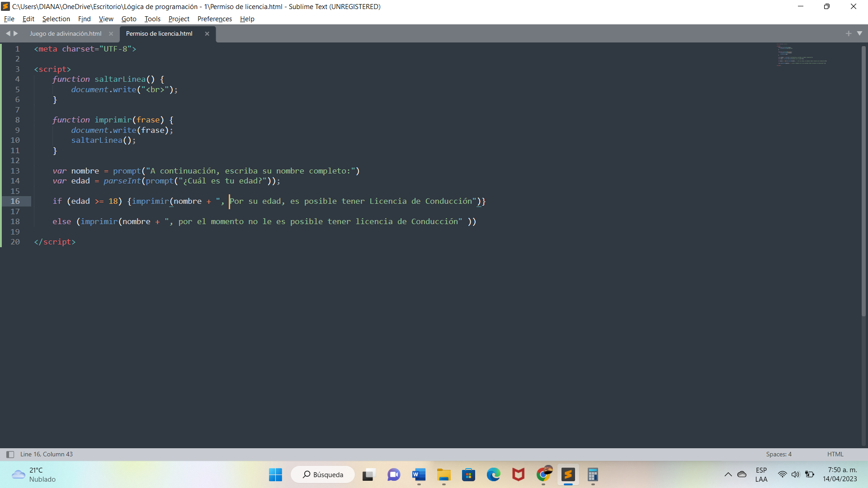Change indentation via Spaces: 4
The width and height of the screenshot is (868, 488).
[x=778, y=455]
